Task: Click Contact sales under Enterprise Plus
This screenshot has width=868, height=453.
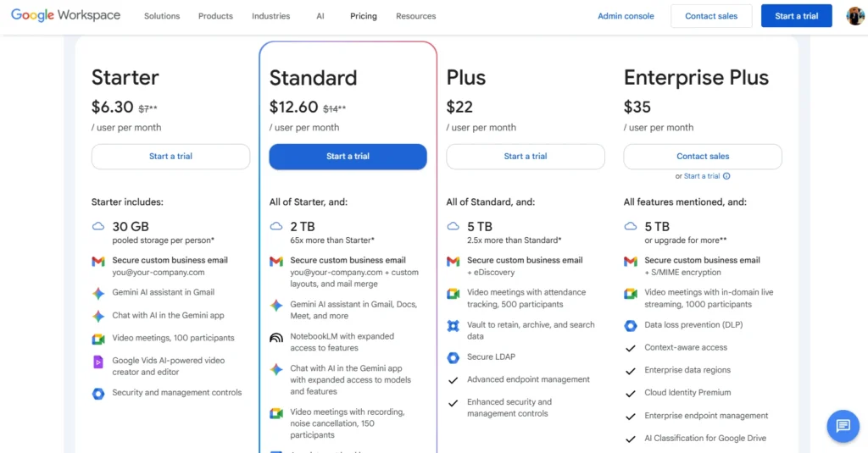Action: 703,157
